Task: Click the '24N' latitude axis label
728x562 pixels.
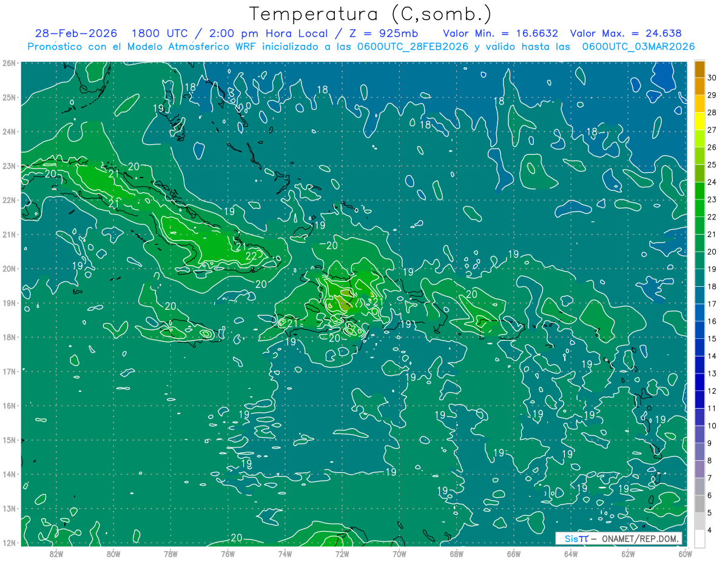Action: (x=8, y=132)
